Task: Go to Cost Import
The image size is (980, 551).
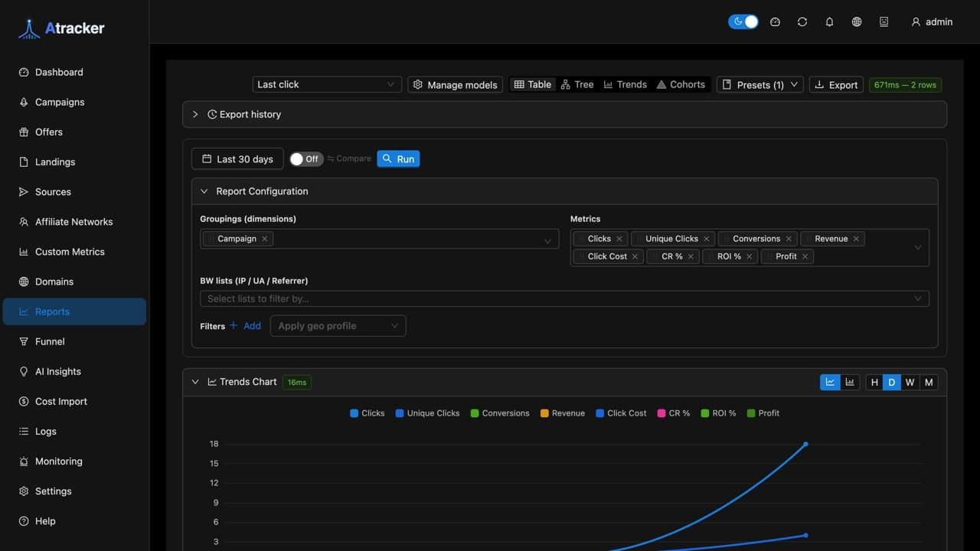Action: (74, 401)
